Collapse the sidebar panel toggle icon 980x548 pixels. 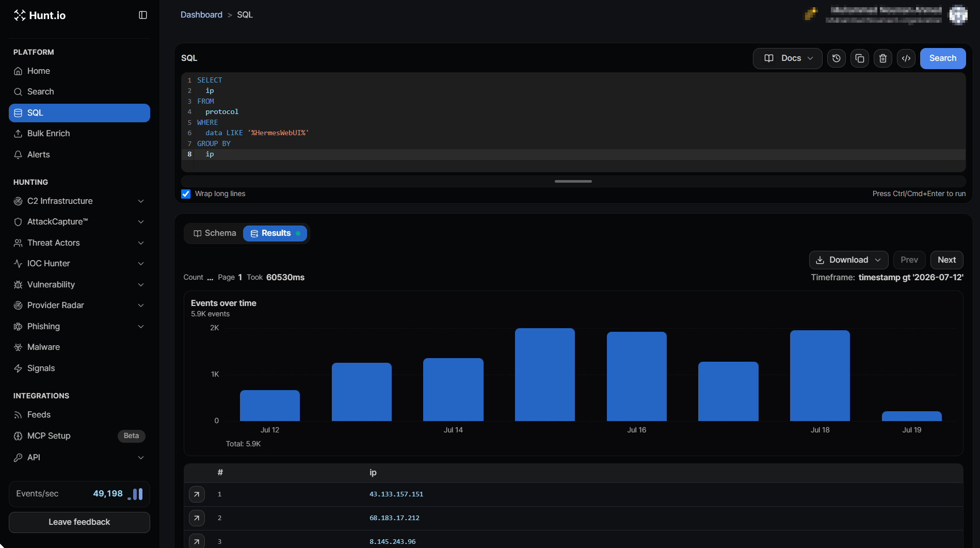tap(143, 15)
